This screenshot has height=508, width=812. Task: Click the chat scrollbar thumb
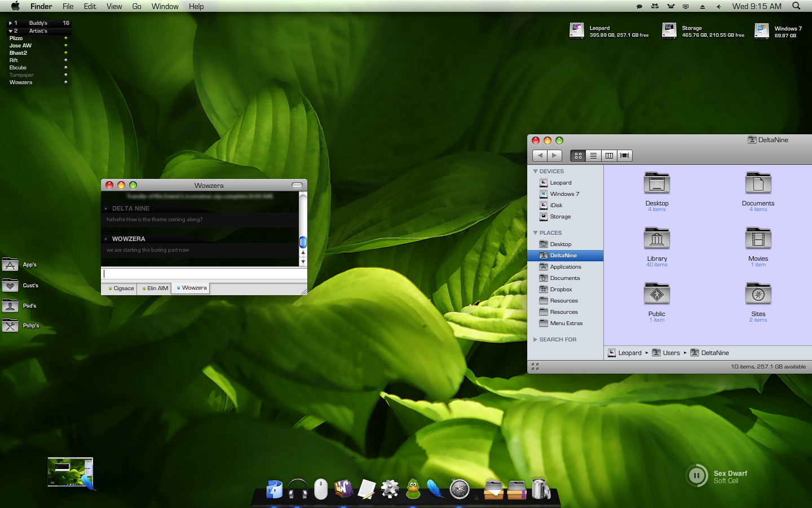pos(303,242)
